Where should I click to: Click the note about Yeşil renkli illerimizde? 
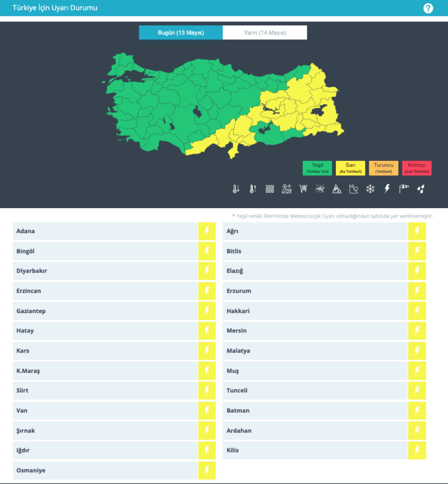(332, 216)
